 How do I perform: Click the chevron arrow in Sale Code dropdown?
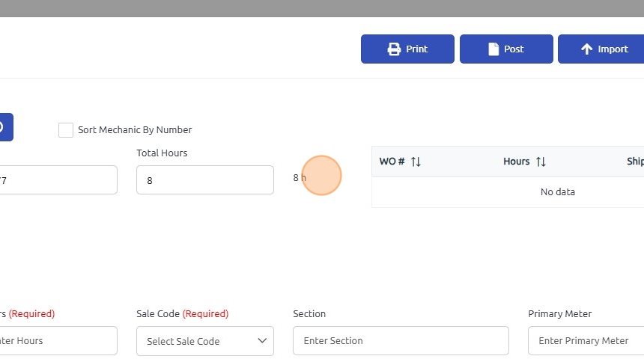click(x=262, y=341)
